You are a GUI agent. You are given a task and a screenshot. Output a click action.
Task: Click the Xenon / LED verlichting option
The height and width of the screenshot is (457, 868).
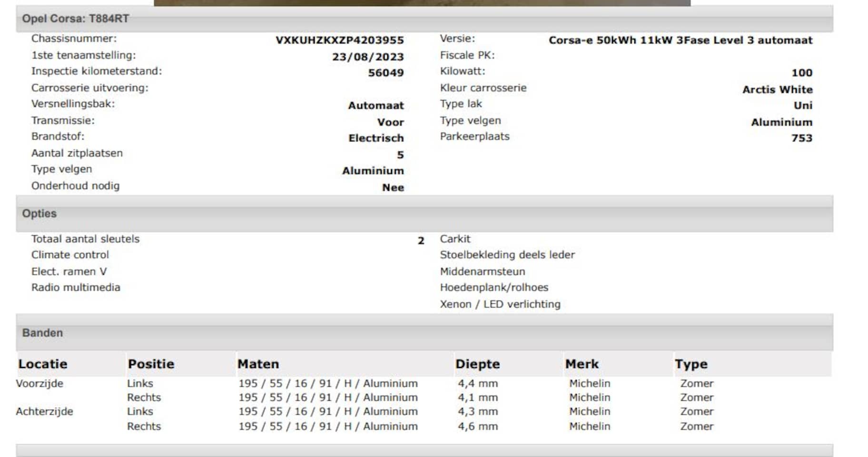pyautogui.click(x=500, y=304)
